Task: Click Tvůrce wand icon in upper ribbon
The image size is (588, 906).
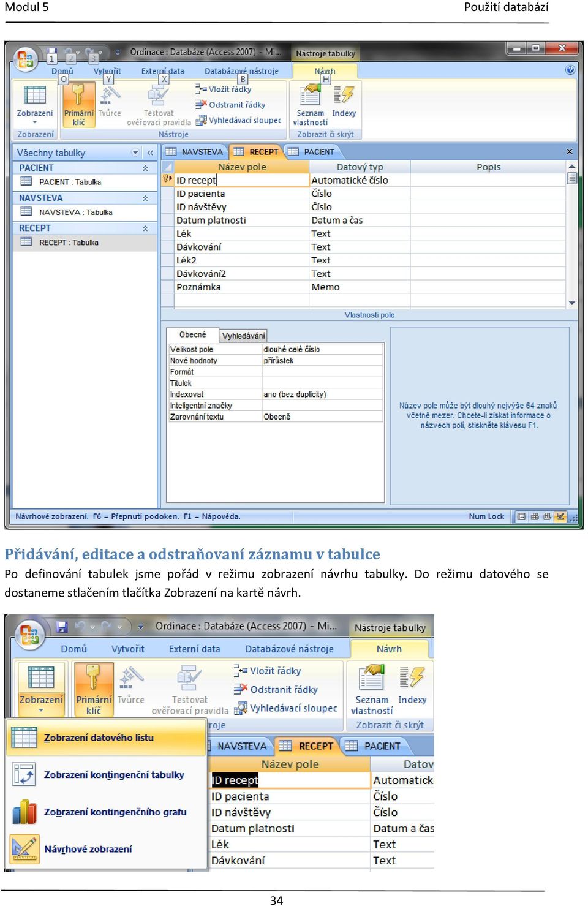Action: [110, 100]
